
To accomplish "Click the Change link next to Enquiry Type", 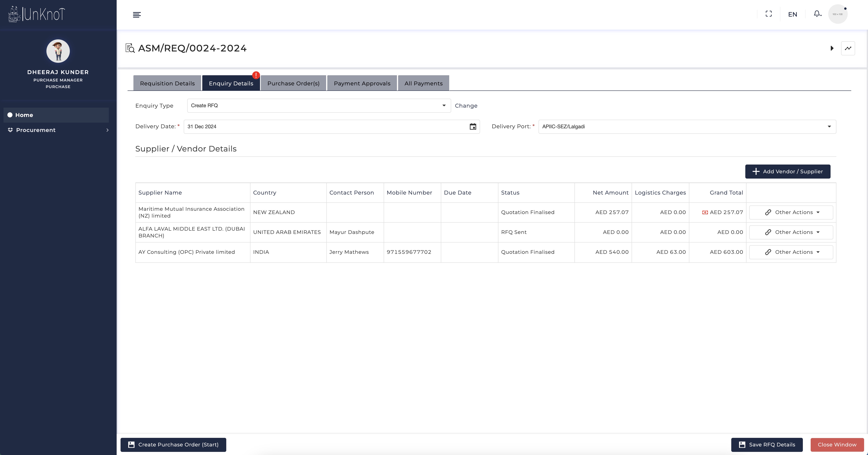I will click(466, 106).
